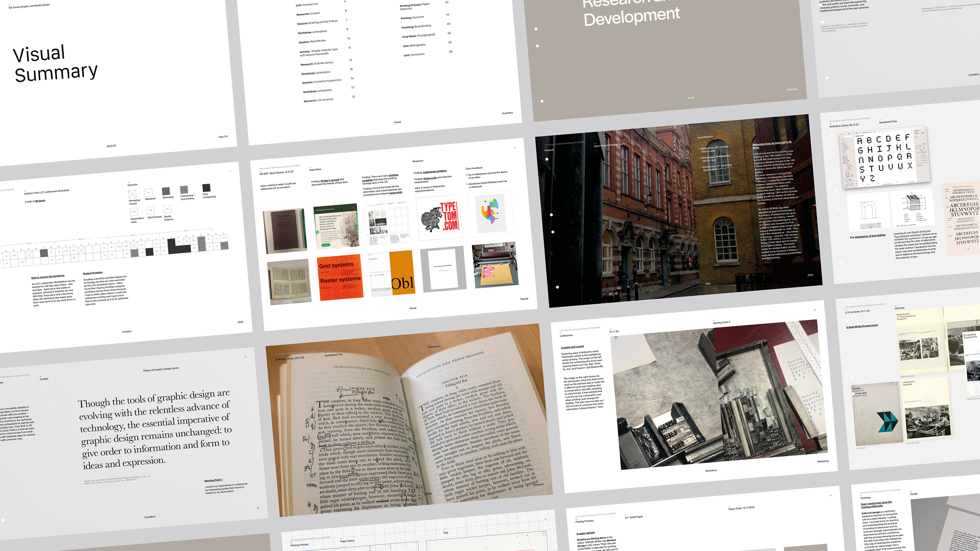Click the 'Studio Session' key box
The image size is (980, 551).
pyautogui.click(x=167, y=210)
